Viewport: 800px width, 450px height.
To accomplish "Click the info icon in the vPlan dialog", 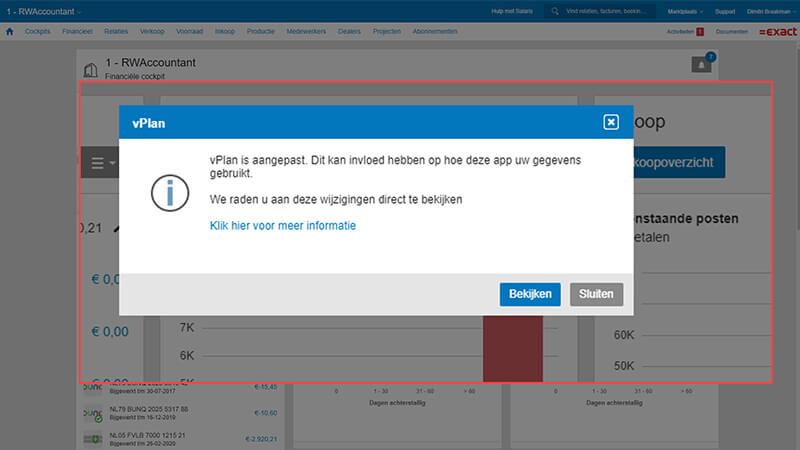I will coord(170,193).
